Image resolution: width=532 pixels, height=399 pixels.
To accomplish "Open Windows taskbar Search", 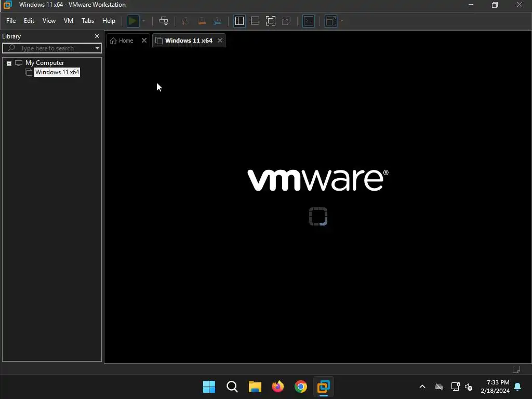I will click(x=232, y=387).
